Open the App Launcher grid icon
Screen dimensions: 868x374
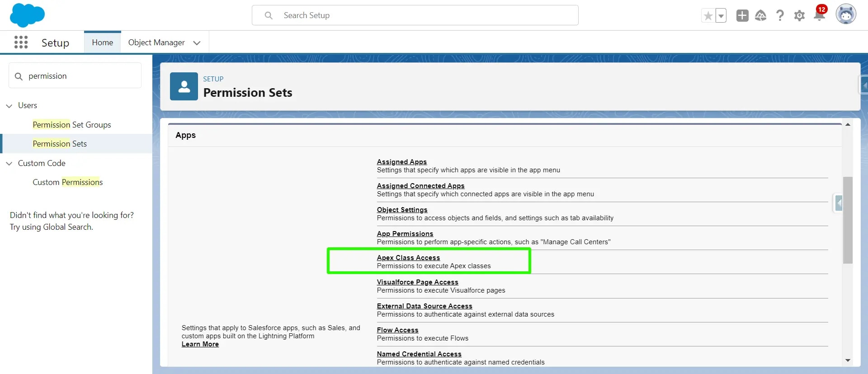coord(21,43)
